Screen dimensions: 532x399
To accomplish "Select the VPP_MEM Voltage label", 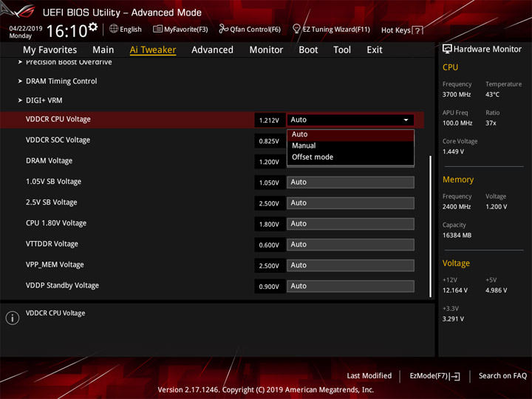I will (55, 265).
